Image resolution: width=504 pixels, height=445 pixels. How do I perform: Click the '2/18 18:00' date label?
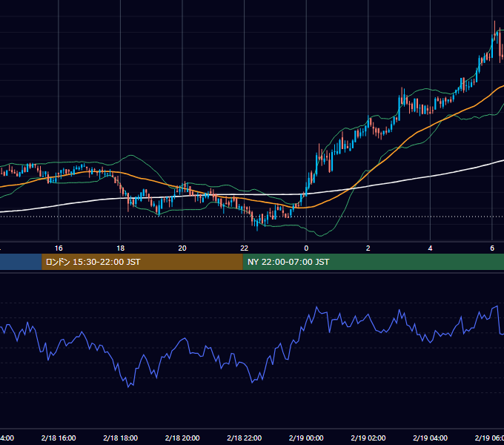pyautogui.click(x=121, y=438)
